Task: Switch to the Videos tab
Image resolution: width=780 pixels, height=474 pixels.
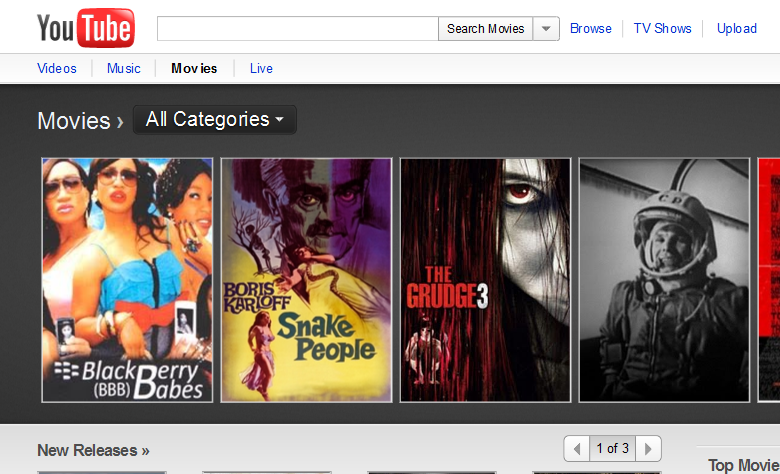Action: (x=57, y=68)
